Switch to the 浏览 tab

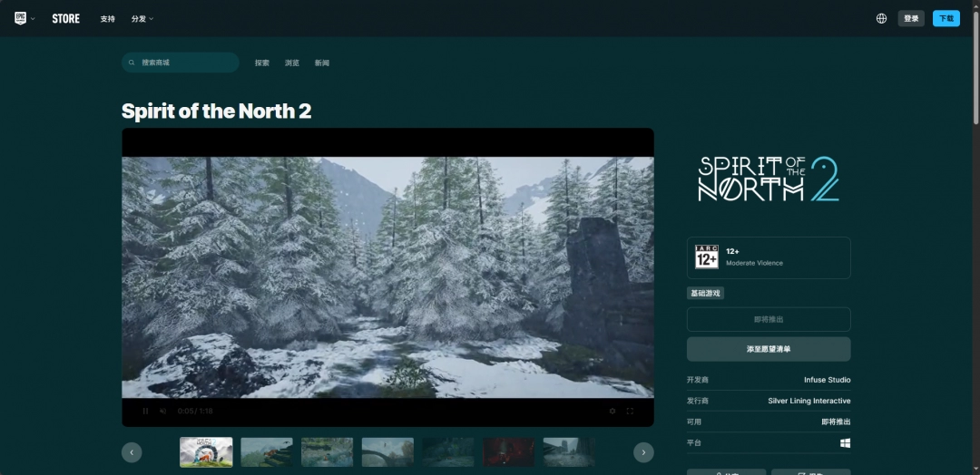292,63
